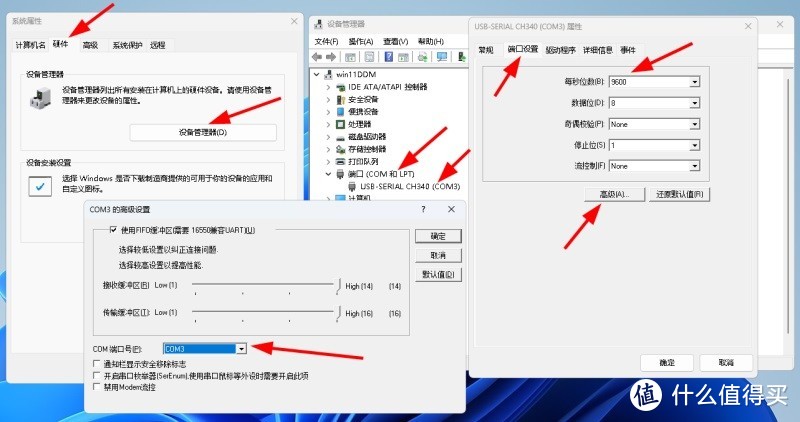Click the 设备管理器(D) button
800x422 pixels.
[203, 132]
